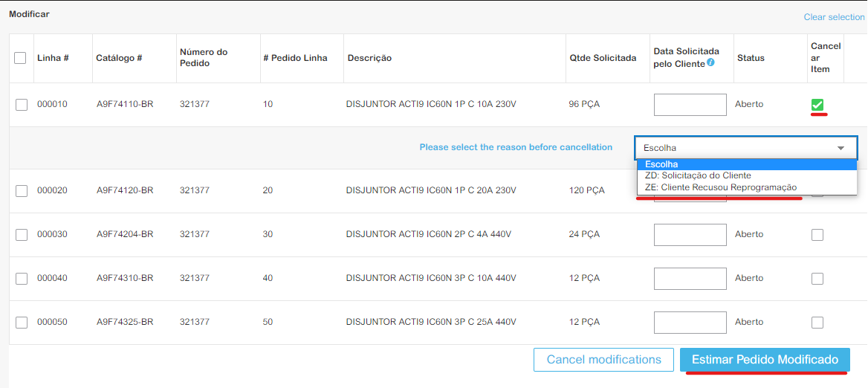868x388 pixels.
Task: Click catalog number A9F74204-BR
Action: [x=125, y=234]
